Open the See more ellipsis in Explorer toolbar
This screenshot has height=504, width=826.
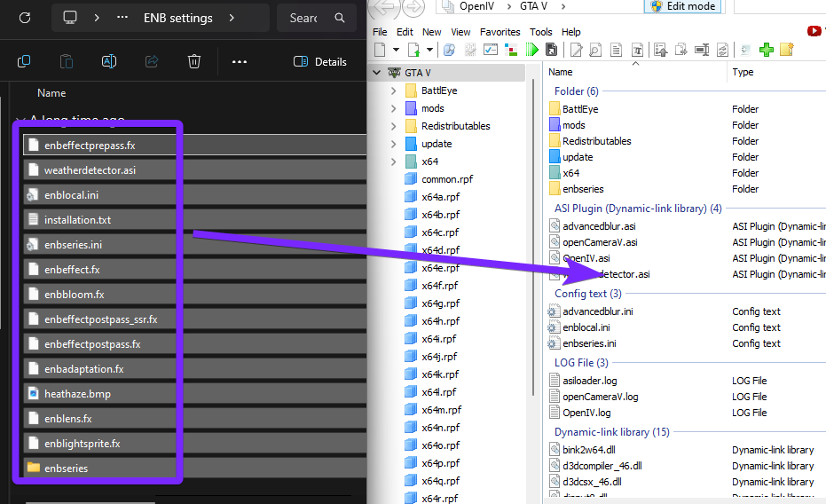click(x=240, y=61)
